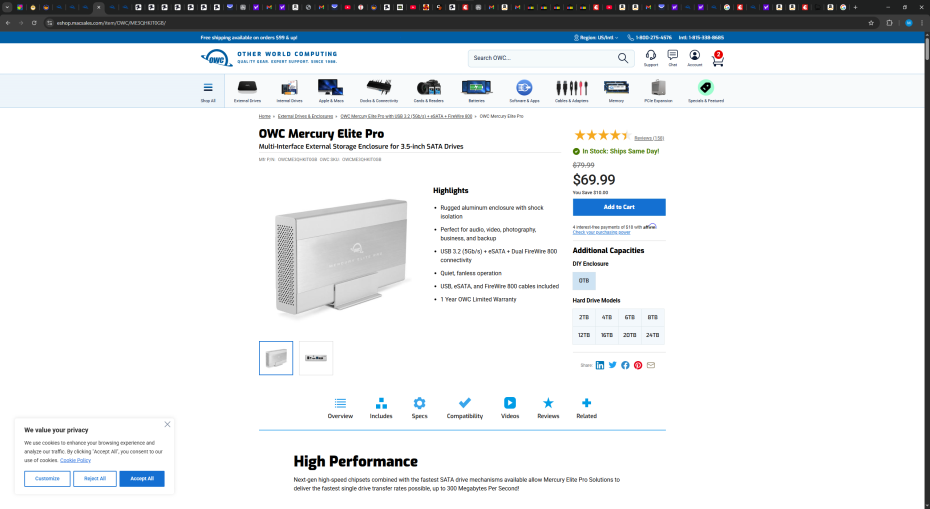This screenshot has width=930, height=509.
Task: Open PCIe Expansion category icon
Action: pyautogui.click(x=658, y=87)
